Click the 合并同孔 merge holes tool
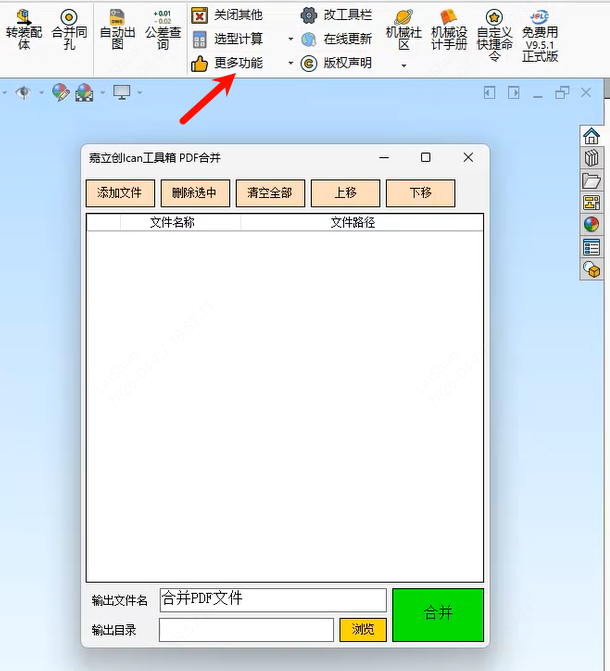The height and width of the screenshot is (671, 610). click(69, 29)
